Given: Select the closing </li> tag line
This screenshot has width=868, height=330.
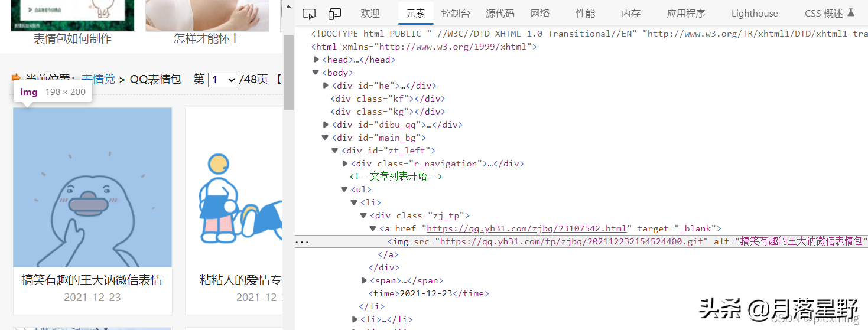Looking at the screenshot, I should (372, 306).
